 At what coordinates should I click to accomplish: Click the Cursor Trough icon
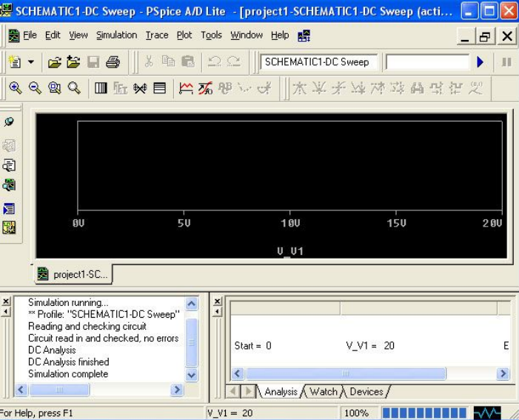(319, 88)
